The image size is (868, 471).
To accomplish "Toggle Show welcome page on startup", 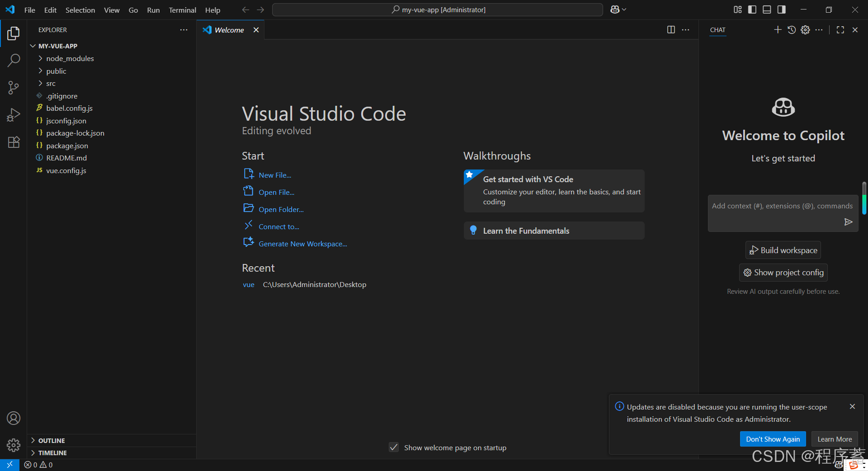I will point(394,447).
